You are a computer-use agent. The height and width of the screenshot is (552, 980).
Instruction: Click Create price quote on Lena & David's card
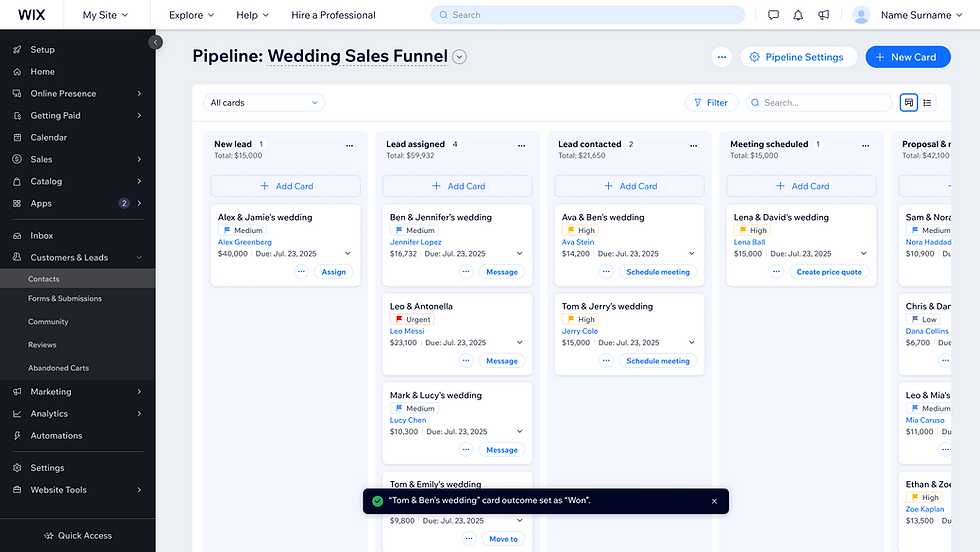point(829,272)
